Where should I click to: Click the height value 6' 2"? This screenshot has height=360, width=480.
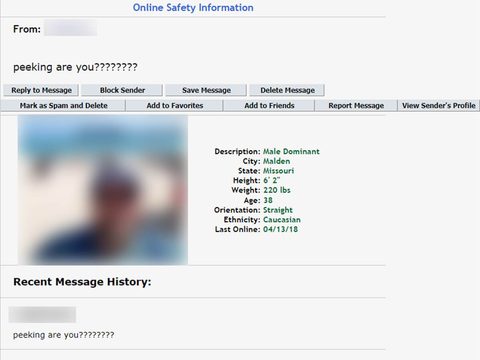click(x=271, y=181)
